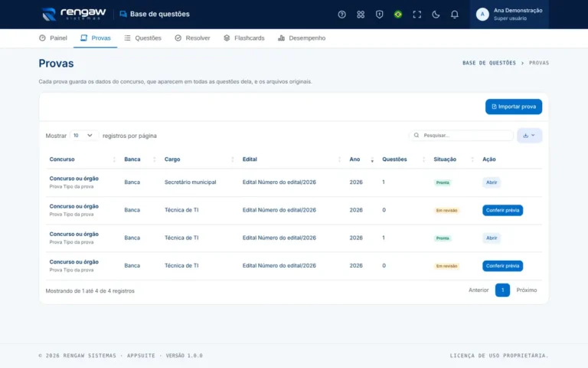Go to the Questões tab

tap(142, 38)
